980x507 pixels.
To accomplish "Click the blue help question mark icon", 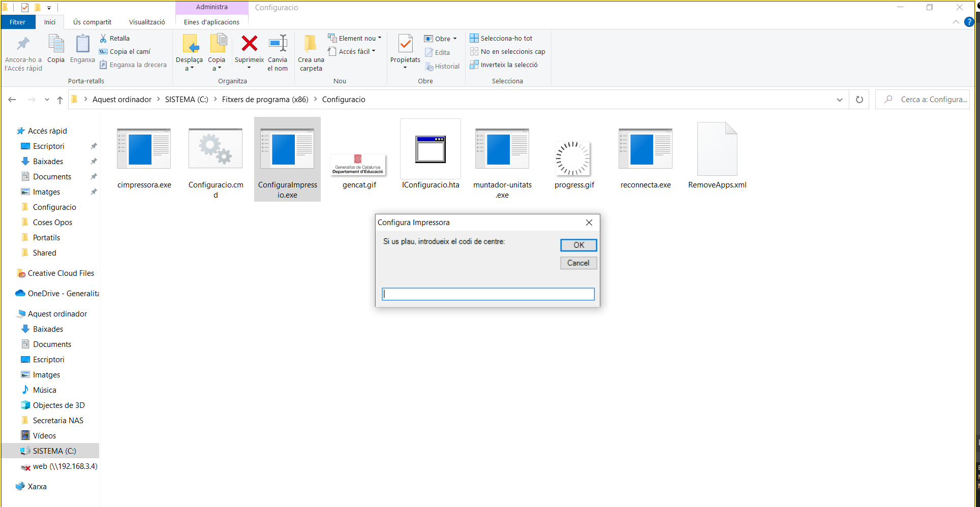I will tap(969, 22).
